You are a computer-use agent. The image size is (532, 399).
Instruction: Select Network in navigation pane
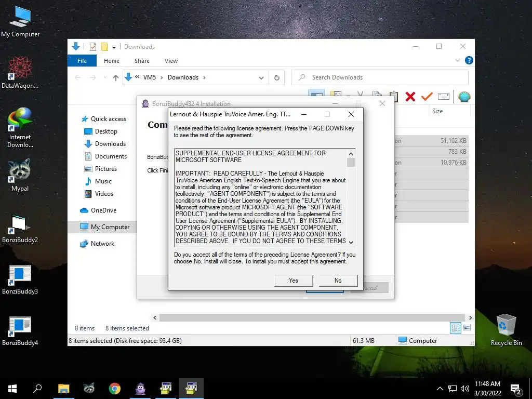[x=97, y=244]
